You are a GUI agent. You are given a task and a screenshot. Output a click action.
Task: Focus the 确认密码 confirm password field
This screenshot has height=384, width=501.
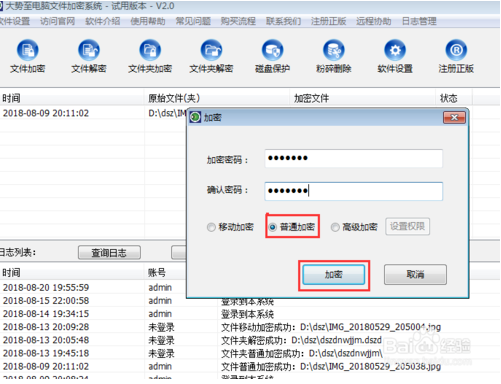point(354,191)
